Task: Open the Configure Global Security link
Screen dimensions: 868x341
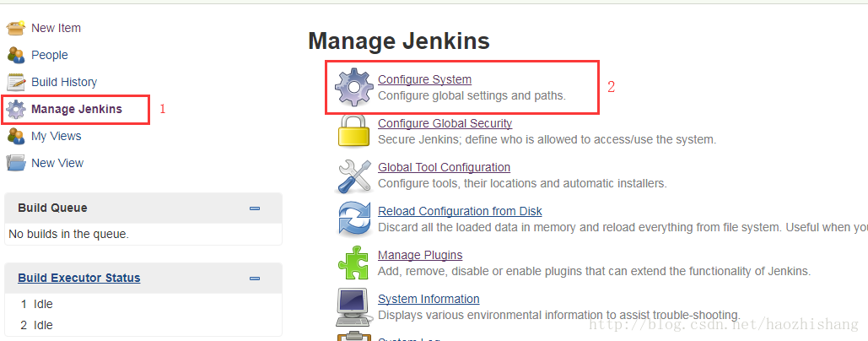Action: [445, 123]
